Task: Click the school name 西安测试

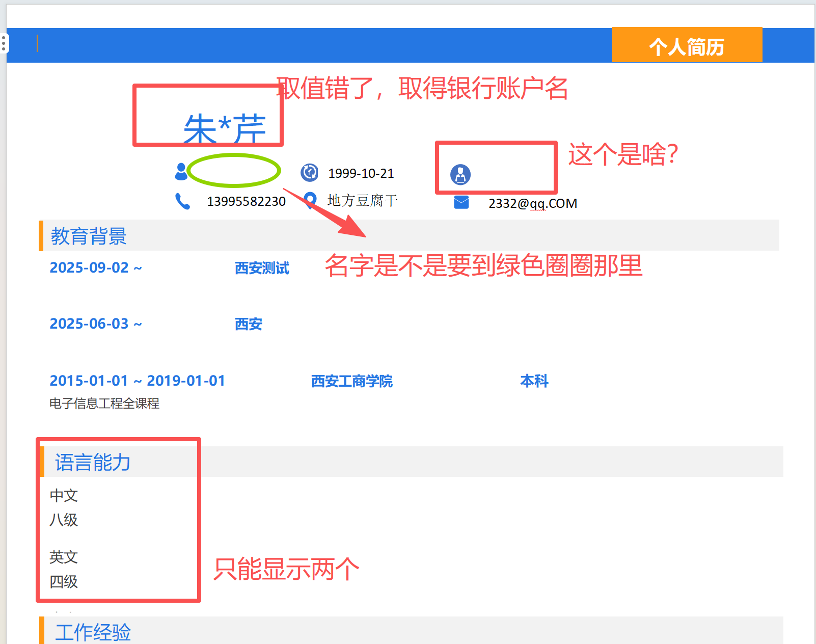Action: coord(262,268)
